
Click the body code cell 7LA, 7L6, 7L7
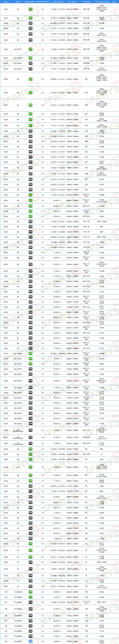(86, 603)
